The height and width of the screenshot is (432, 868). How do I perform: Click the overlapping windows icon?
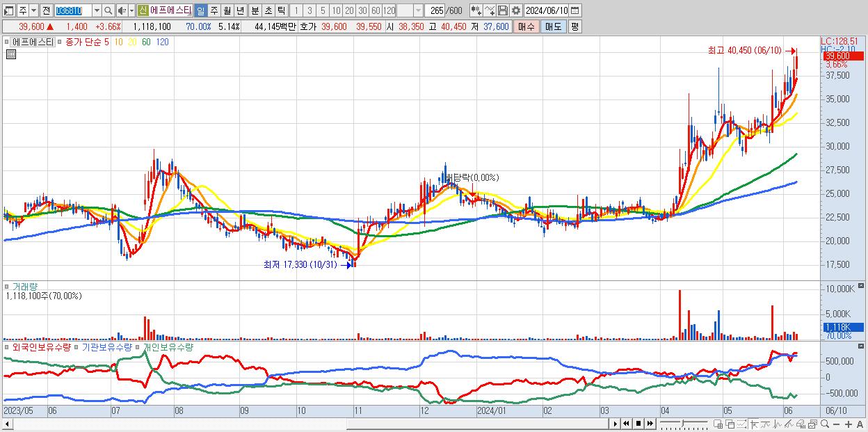(730, 424)
